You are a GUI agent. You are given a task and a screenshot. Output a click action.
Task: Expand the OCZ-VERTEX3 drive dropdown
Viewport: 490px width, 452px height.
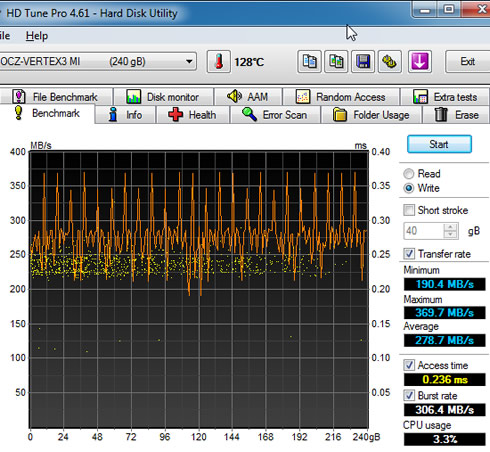(x=189, y=62)
